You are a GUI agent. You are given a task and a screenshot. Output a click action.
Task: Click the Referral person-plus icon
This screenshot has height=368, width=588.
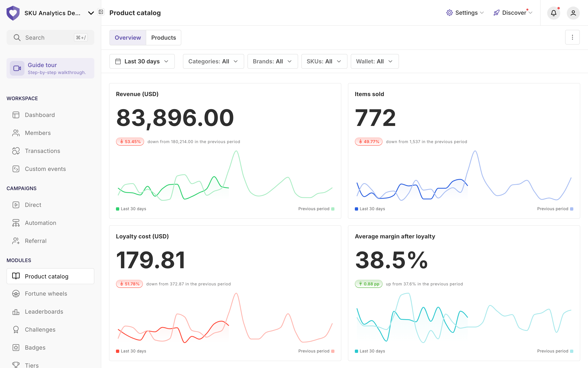(x=16, y=241)
